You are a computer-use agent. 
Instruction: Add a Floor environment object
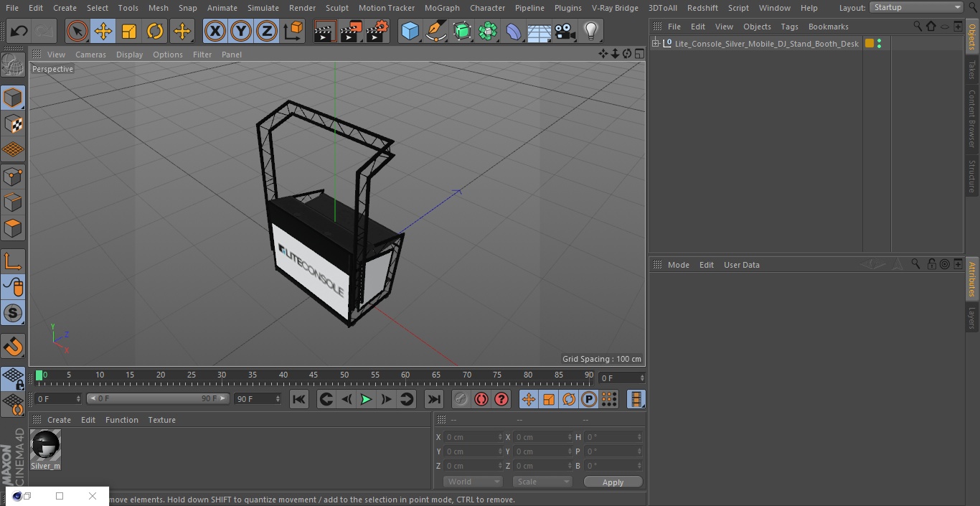(x=540, y=31)
